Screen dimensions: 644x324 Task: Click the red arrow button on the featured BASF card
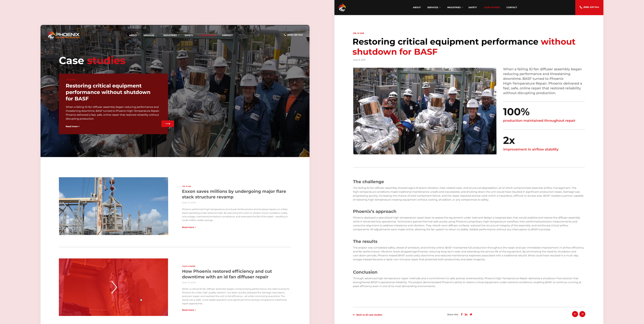tap(167, 124)
